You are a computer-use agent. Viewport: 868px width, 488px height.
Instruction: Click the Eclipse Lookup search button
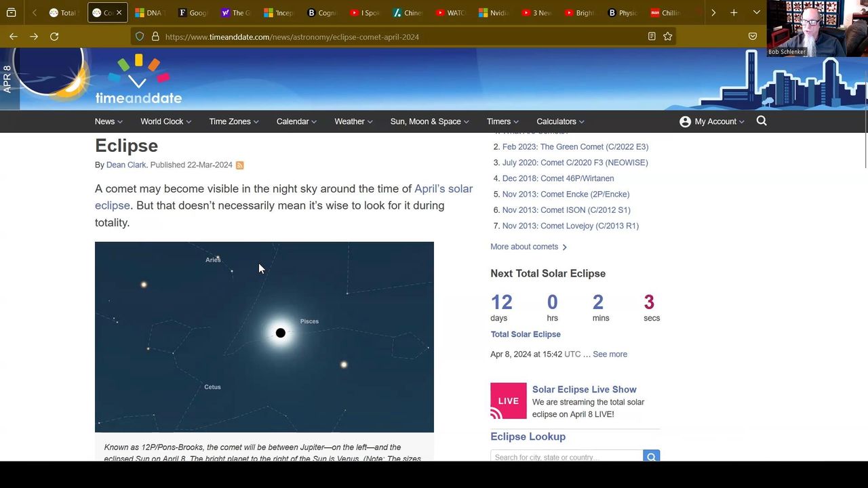(x=651, y=457)
